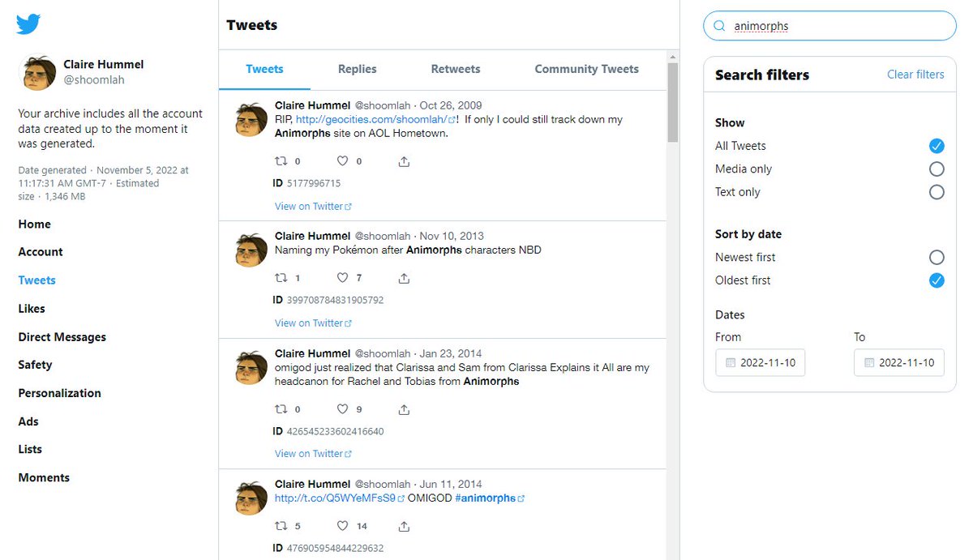Screen dimensions: 973x560
Task: Click View on Twitter for 2009 tweet
Action: (313, 207)
